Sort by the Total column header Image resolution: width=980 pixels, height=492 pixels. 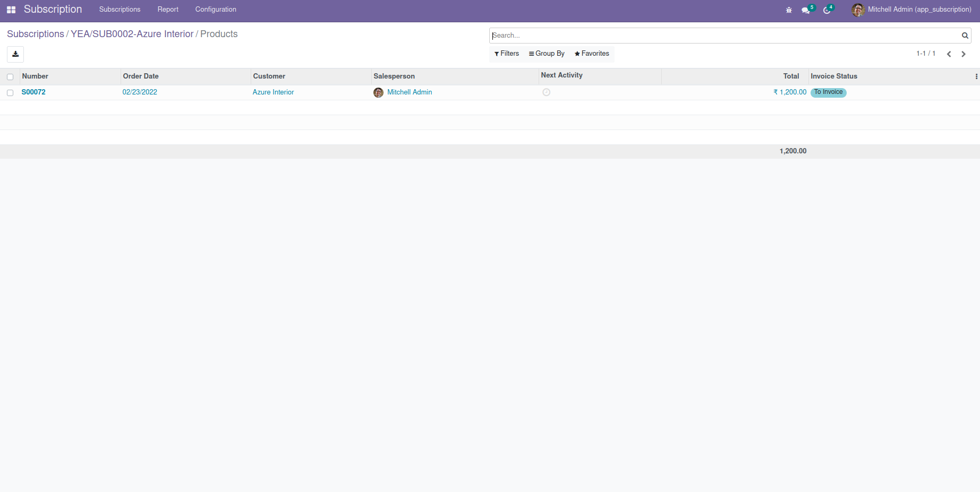pos(791,76)
